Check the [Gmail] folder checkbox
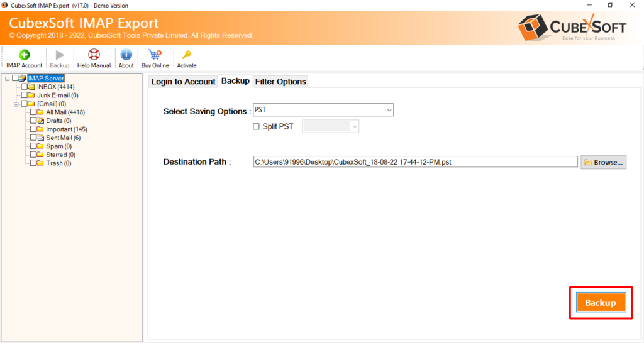Screen dimensions: 644x343 point(25,104)
